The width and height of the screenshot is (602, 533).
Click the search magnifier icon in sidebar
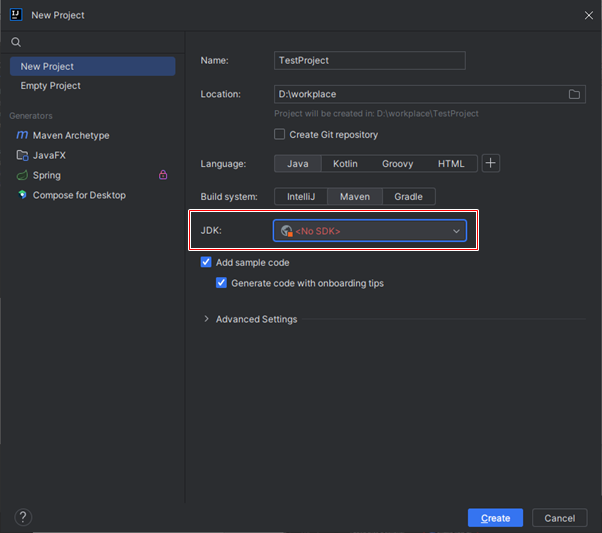pyautogui.click(x=16, y=42)
